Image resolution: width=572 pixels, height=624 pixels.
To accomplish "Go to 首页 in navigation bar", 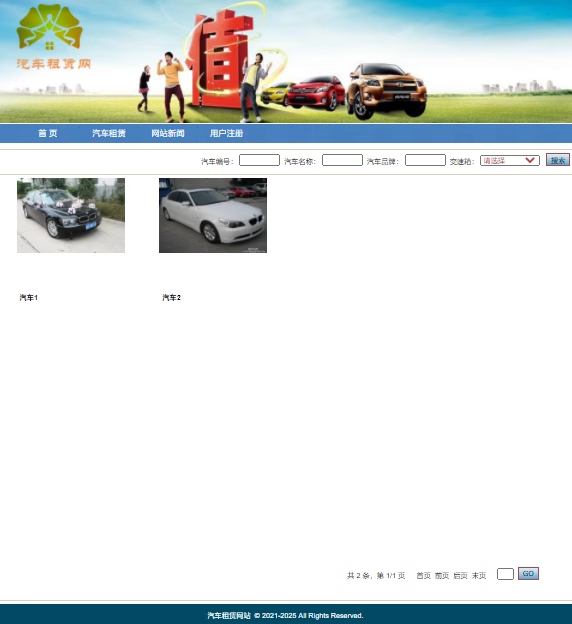I will (48, 133).
